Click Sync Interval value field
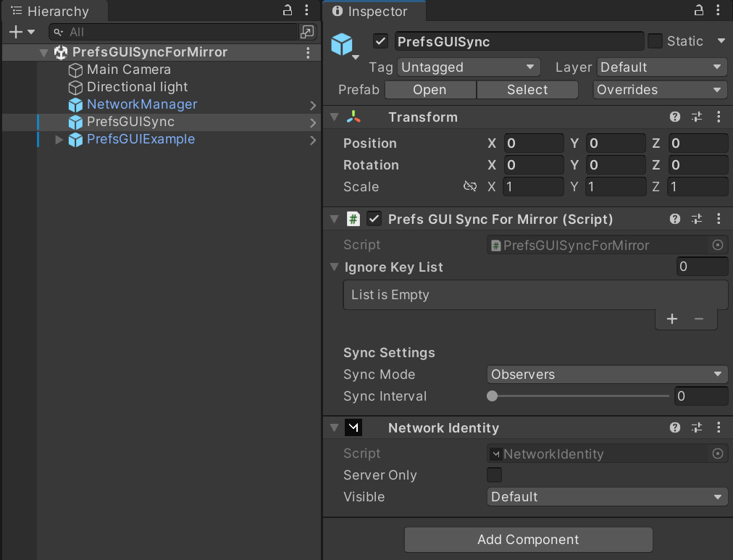The width and height of the screenshot is (733, 560). click(700, 396)
